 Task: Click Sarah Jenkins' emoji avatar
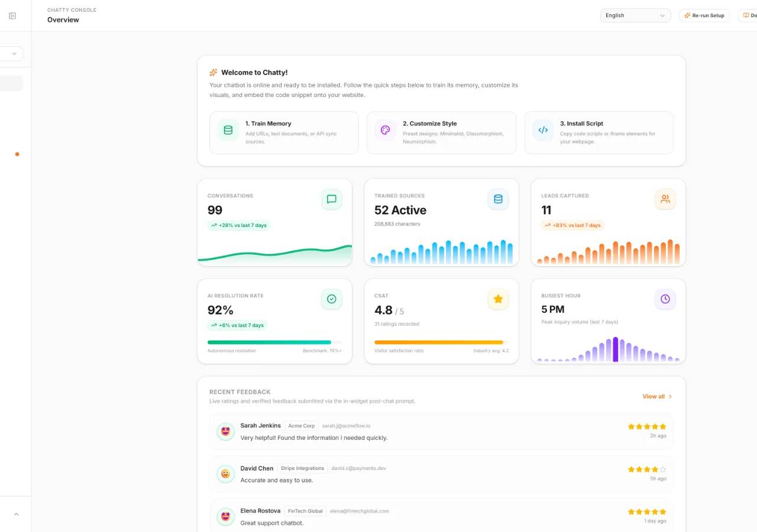(225, 432)
